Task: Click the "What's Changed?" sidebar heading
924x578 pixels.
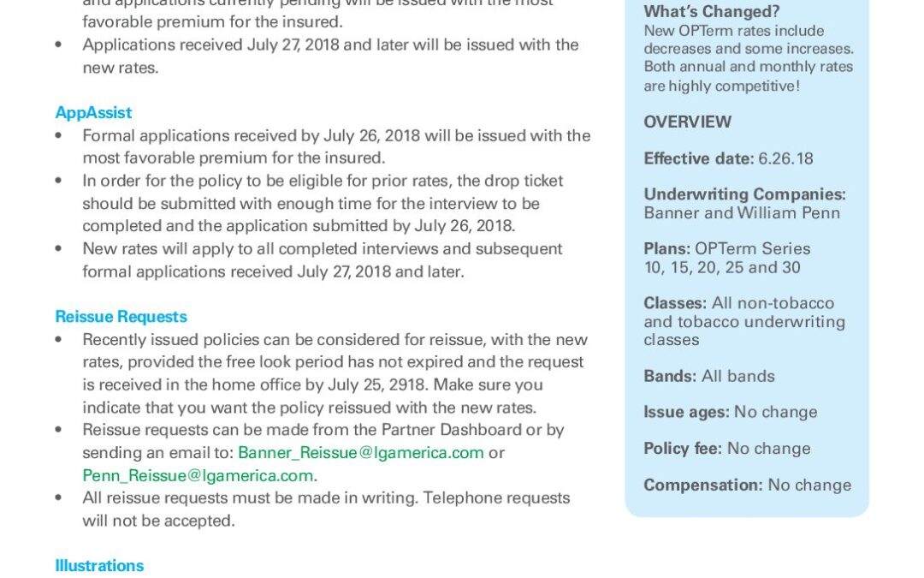Action: click(x=711, y=12)
